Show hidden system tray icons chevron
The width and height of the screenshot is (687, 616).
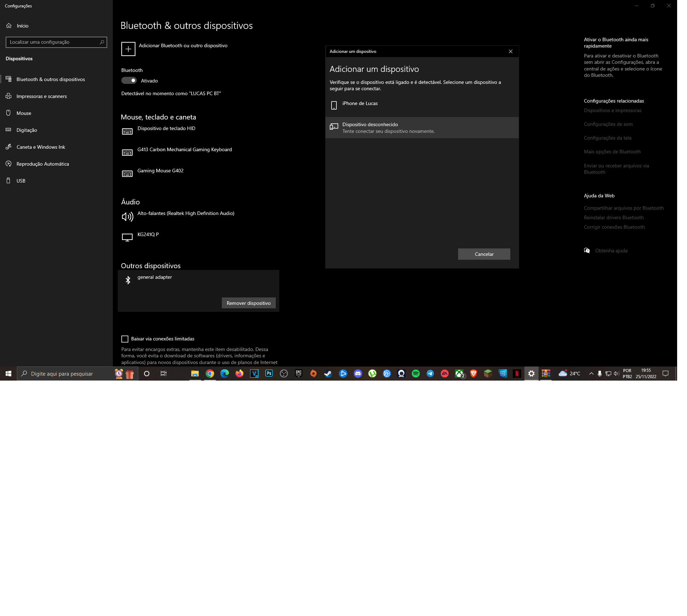[x=591, y=374]
